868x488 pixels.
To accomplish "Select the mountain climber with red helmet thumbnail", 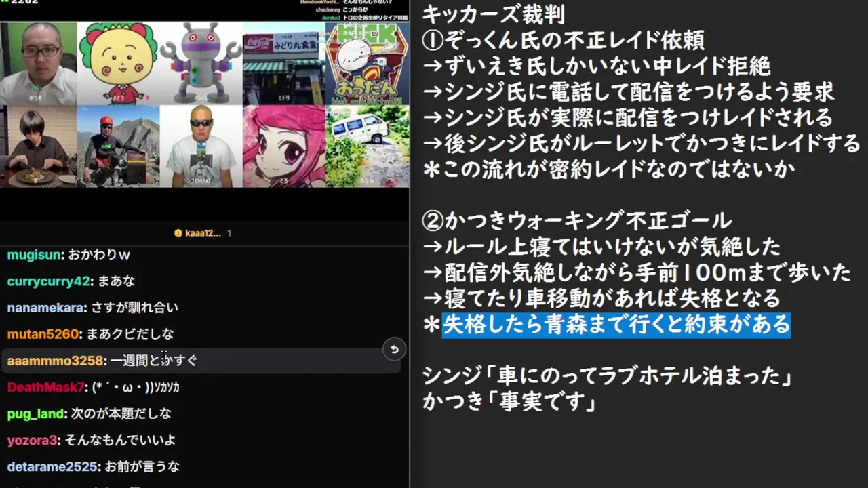I will tap(119, 146).
